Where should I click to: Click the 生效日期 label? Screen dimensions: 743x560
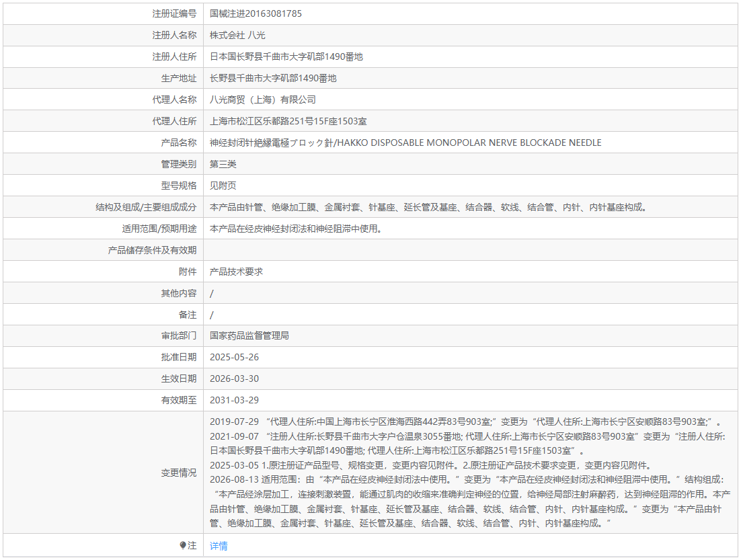[x=179, y=378]
